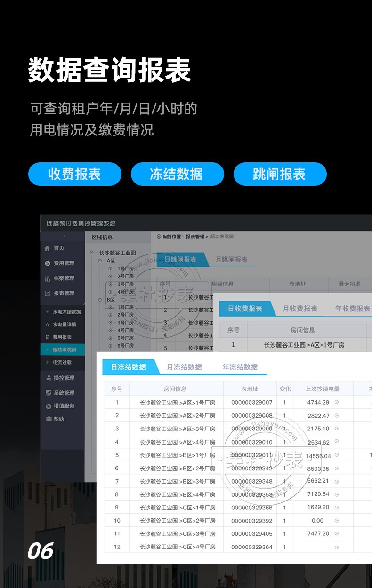This screenshot has height=588, width=372.
Task: Collapse the A区 tree branch
Action: coord(100,261)
